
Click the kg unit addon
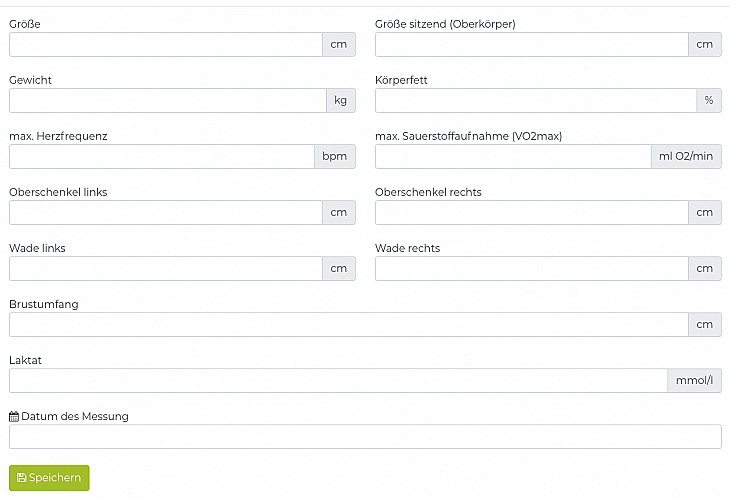point(341,101)
